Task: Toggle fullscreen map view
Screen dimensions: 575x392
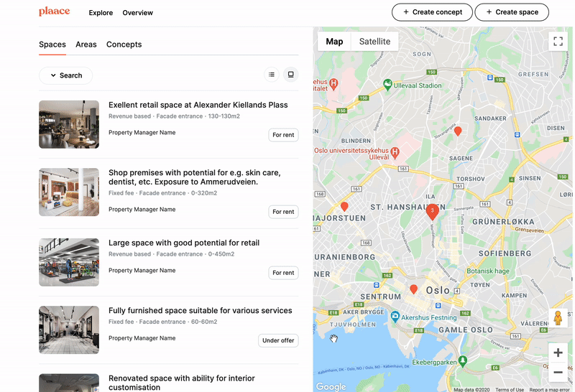Action: [558, 41]
